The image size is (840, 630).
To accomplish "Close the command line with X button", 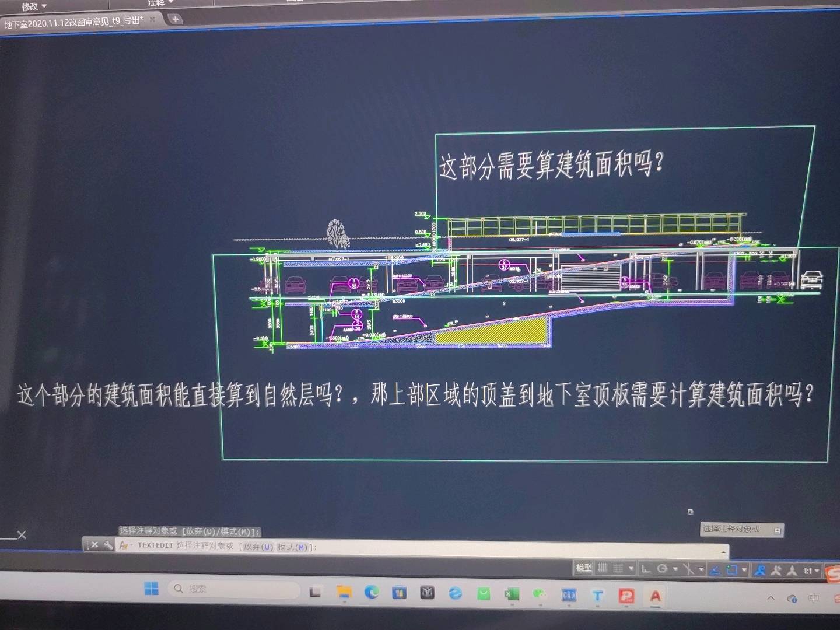I will [94, 545].
